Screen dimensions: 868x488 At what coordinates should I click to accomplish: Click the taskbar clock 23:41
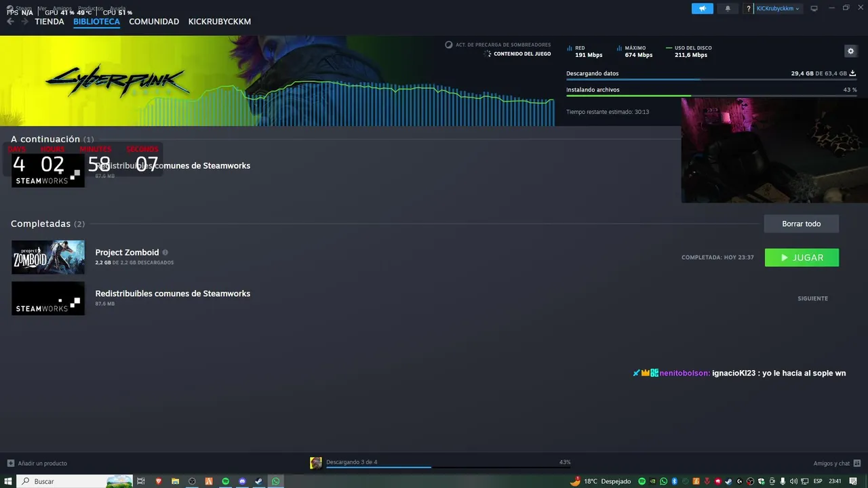point(835,481)
